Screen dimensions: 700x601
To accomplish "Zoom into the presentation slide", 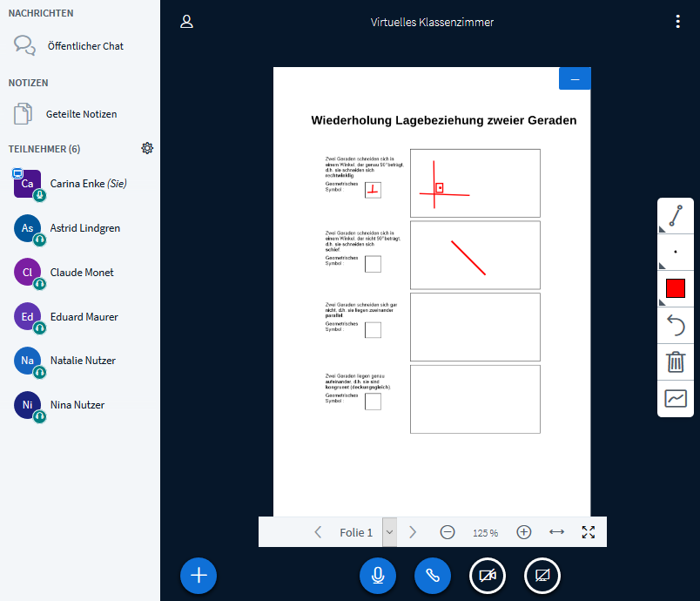I will 523,532.
